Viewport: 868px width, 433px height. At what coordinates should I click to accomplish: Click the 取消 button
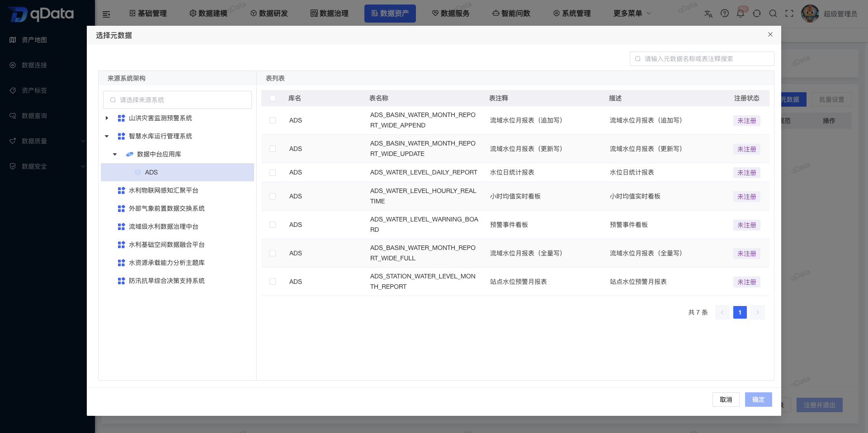[726, 400]
